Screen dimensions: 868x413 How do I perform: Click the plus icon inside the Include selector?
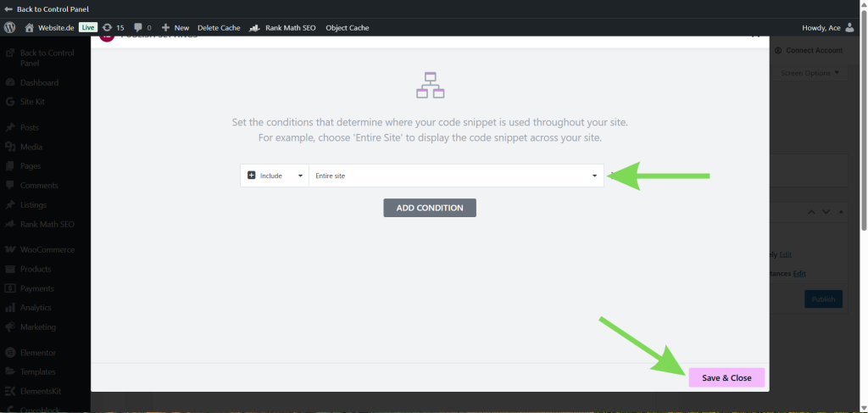[251, 176]
